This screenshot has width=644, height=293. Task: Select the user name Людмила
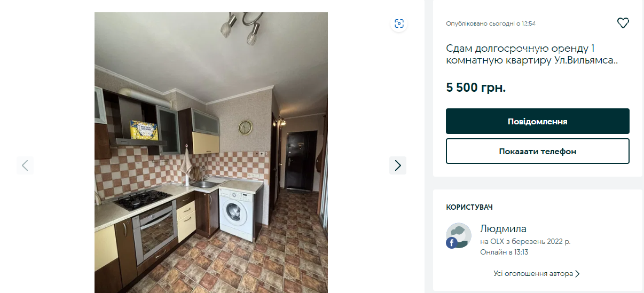click(x=503, y=229)
